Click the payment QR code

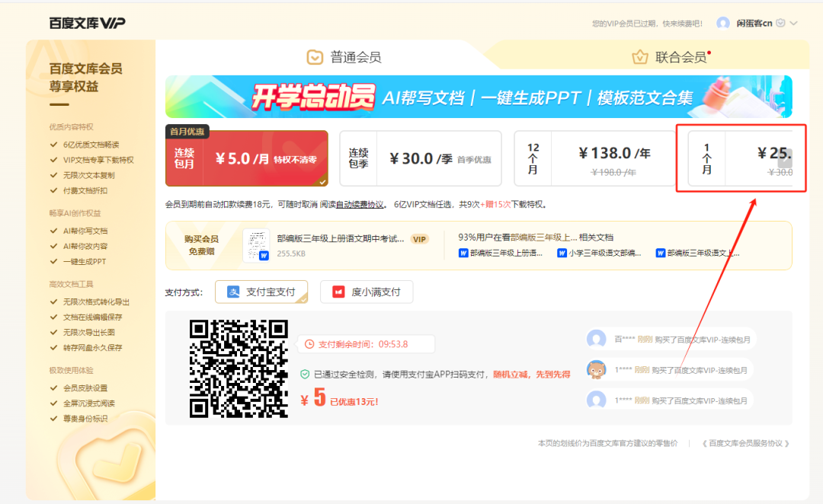(239, 368)
